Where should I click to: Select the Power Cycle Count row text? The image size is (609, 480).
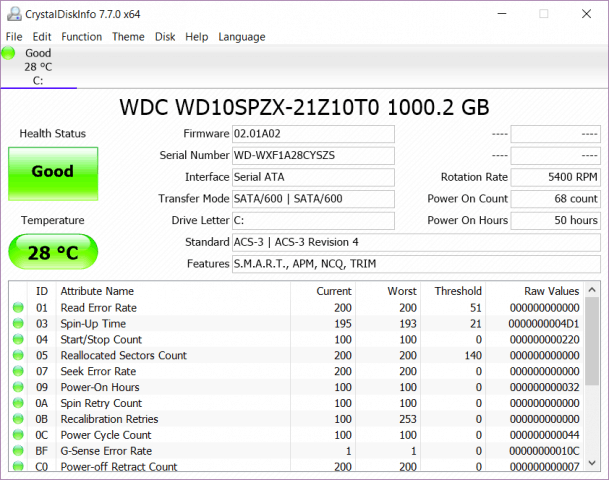point(106,435)
